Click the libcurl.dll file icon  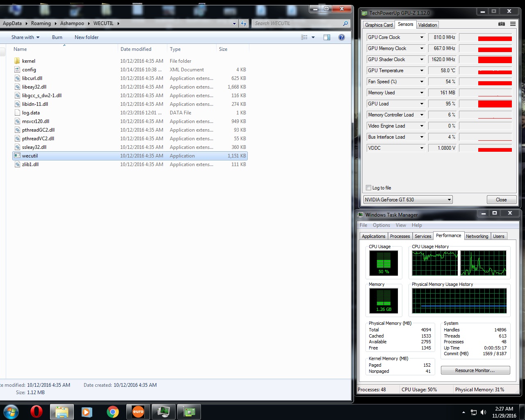(17, 78)
